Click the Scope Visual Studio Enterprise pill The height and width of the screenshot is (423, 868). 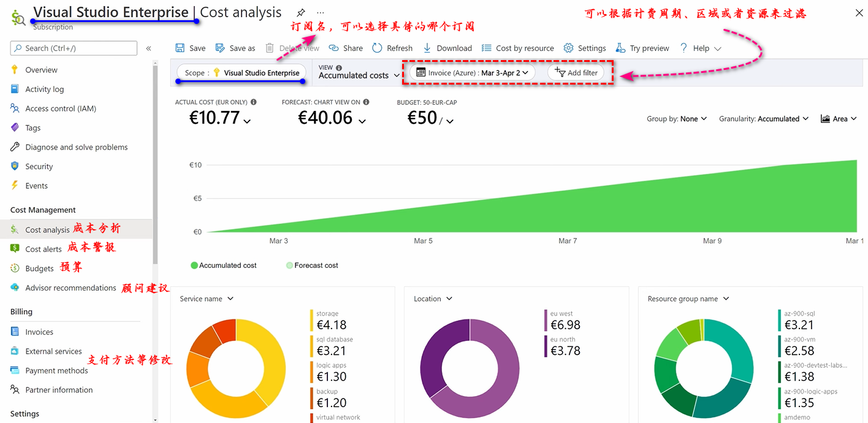[242, 72]
